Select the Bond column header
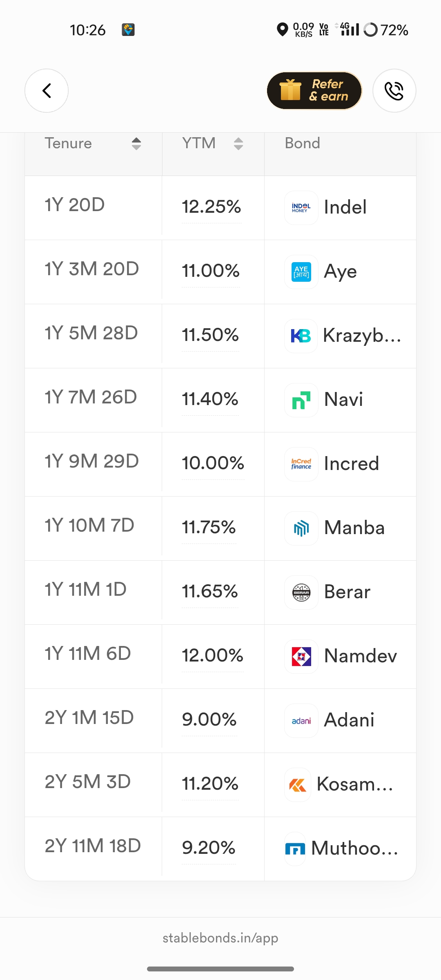441x980 pixels. [303, 143]
